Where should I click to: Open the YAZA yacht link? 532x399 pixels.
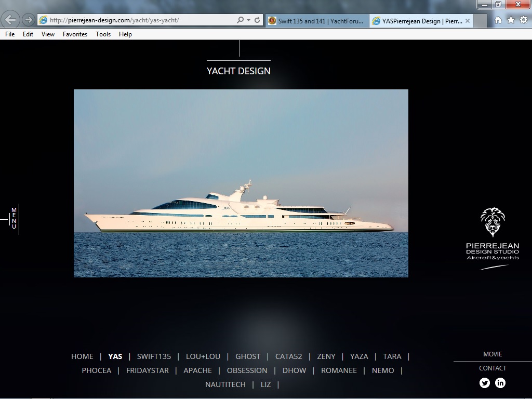[359, 356]
